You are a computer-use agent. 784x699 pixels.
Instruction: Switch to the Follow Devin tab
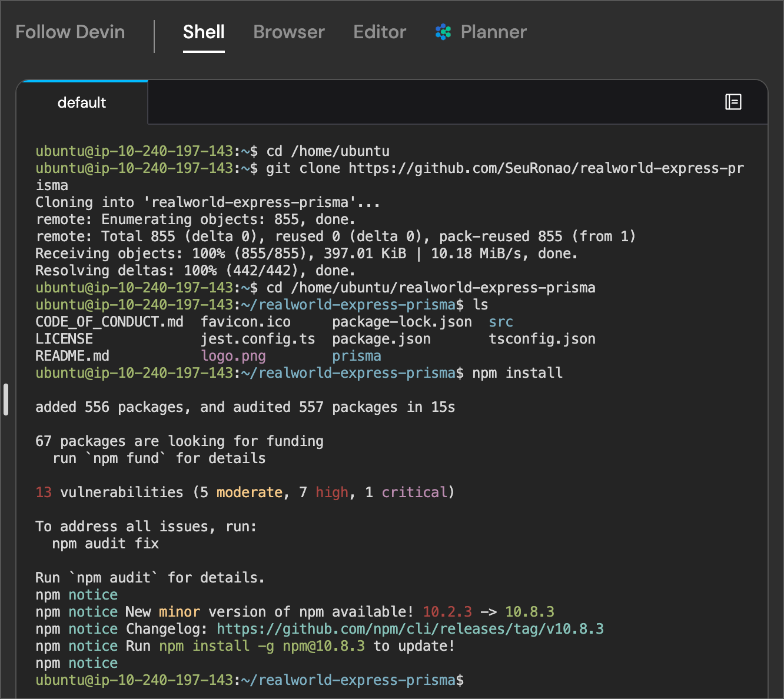pos(70,32)
